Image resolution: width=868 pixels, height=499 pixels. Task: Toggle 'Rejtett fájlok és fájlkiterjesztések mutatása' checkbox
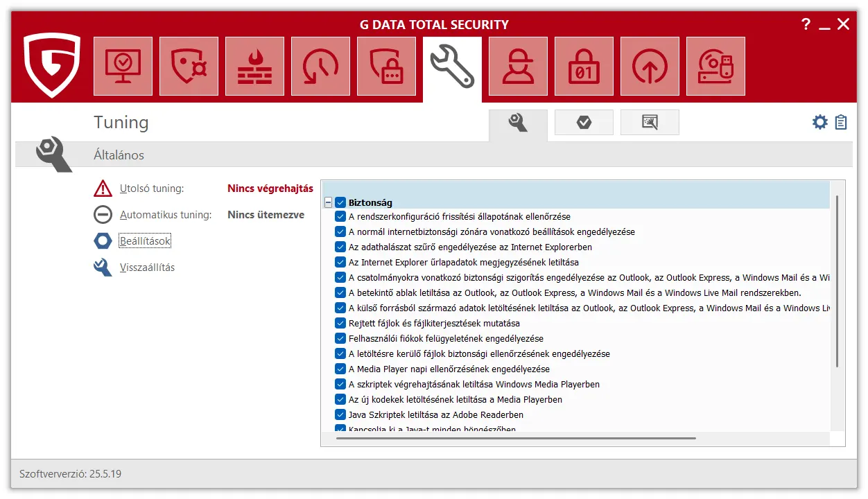click(340, 323)
